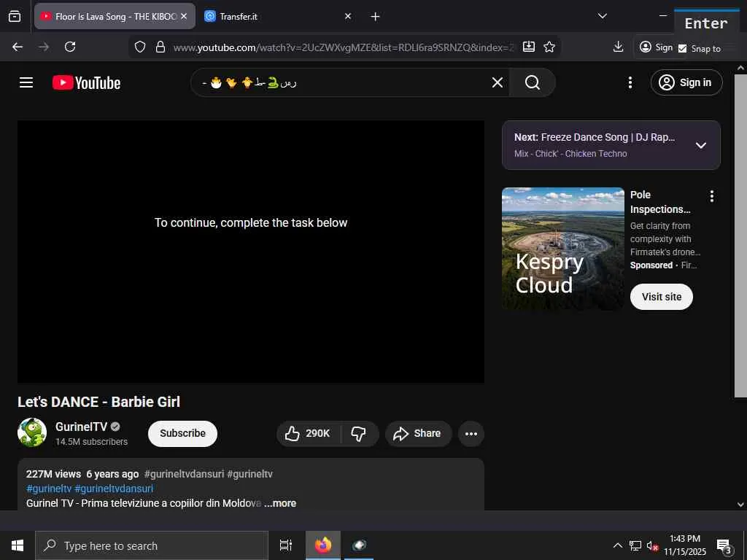Click the video player area
The image size is (747, 560).
click(251, 252)
